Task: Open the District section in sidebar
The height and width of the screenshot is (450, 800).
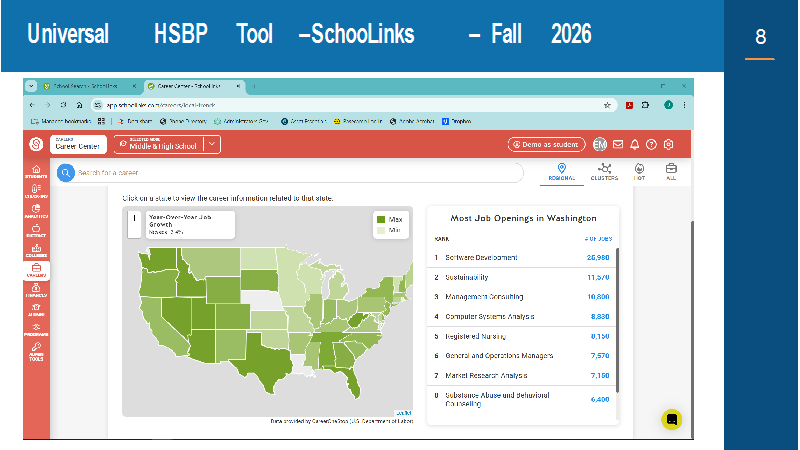Action: 36,231
